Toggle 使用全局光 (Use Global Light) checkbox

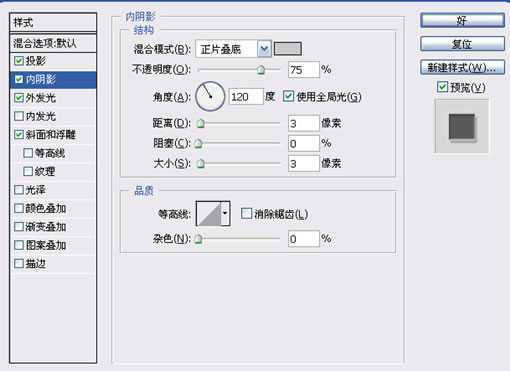pos(288,97)
